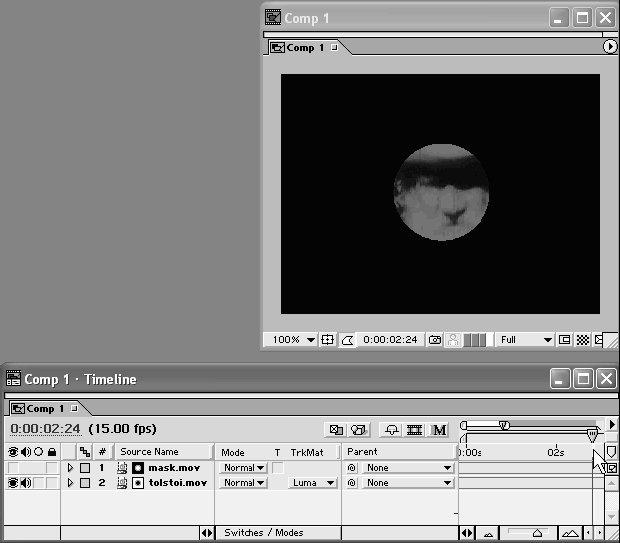This screenshot has height=543, width=620.
Task: Select the Comp 1 viewer tab
Action: (305, 47)
